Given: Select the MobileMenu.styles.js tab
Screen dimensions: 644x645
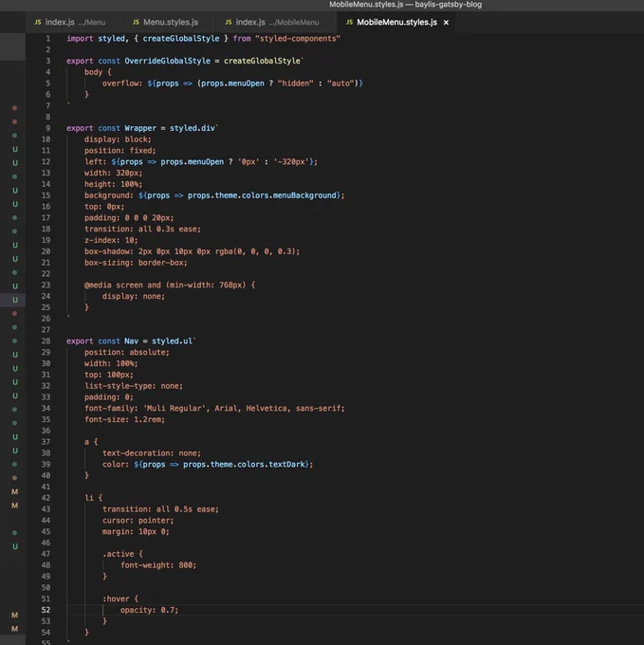Looking at the screenshot, I should pos(396,22).
